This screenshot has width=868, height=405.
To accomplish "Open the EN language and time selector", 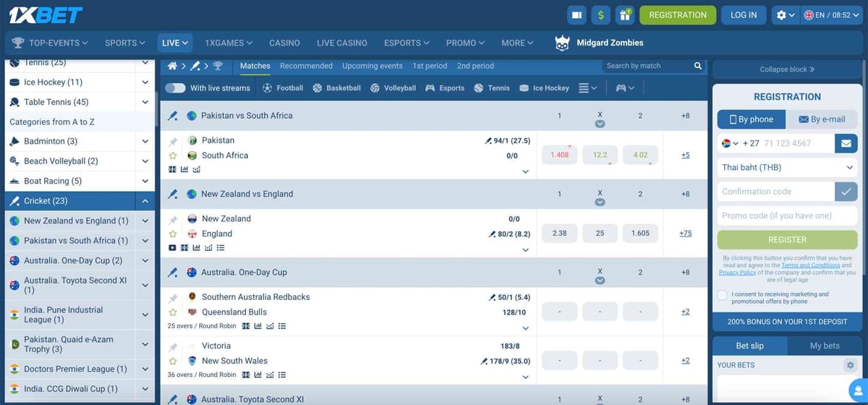I will pos(831,14).
